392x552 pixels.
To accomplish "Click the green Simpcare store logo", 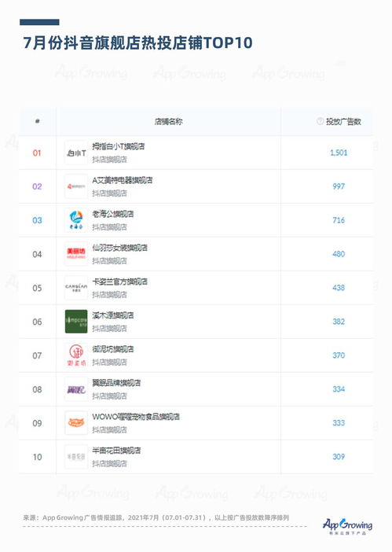I will [76, 322].
